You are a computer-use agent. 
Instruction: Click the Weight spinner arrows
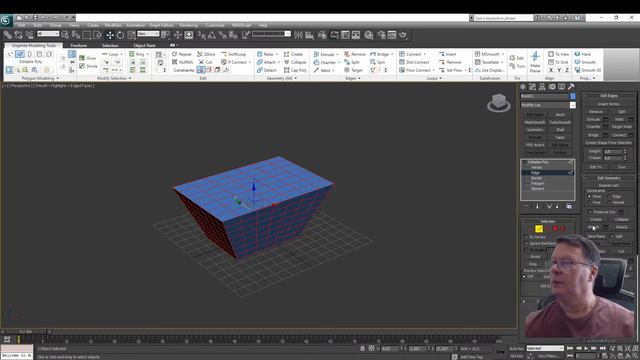[625, 151]
